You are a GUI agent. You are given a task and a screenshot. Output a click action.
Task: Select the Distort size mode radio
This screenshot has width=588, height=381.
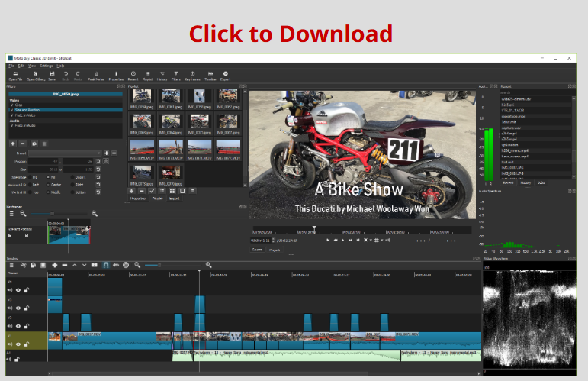pyautogui.click(x=72, y=177)
